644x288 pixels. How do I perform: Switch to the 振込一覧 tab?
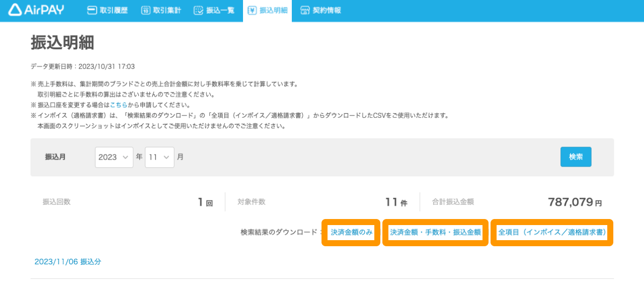214,10
